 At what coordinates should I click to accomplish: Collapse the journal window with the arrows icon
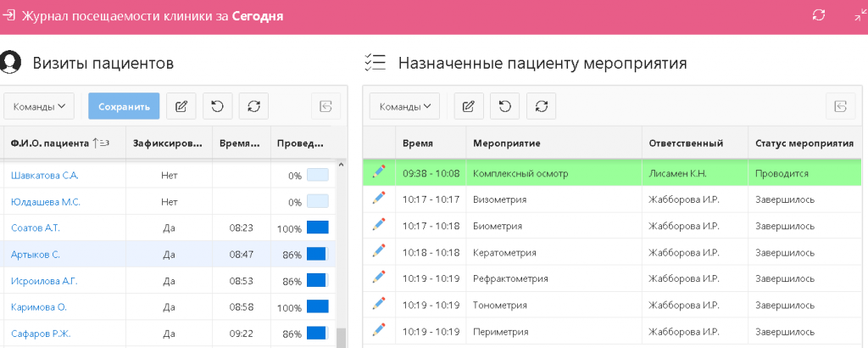(860, 15)
